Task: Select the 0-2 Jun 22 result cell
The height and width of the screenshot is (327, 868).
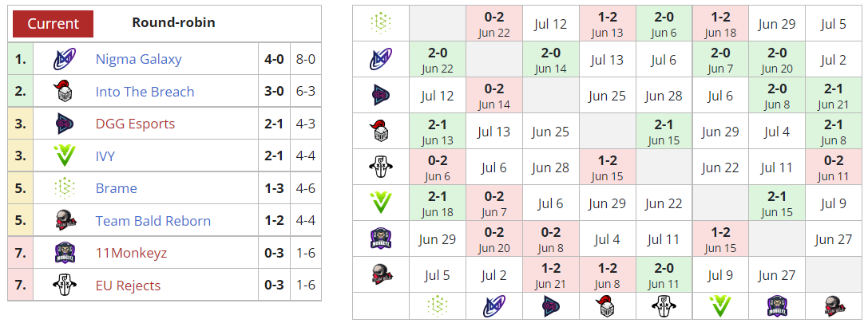Action: coord(493,23)
